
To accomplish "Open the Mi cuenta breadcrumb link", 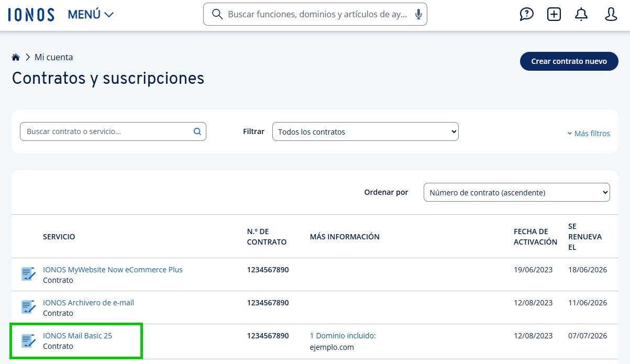I will (x=54, y=57).
